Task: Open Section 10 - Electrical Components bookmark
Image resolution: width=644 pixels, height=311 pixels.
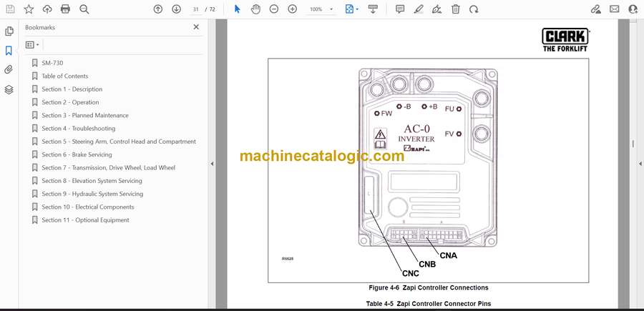Action: 87,207
